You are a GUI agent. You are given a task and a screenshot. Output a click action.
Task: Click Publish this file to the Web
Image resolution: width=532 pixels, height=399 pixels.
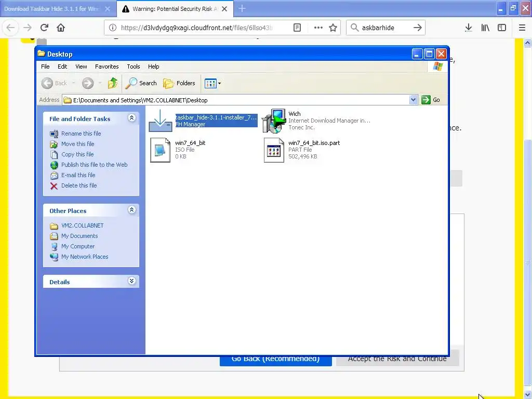tap(95, 165)
